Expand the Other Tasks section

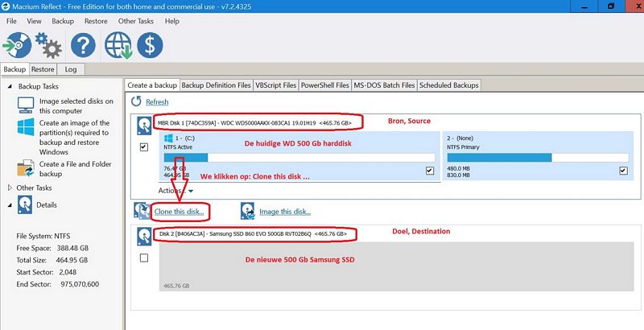(x=10, y=188)
